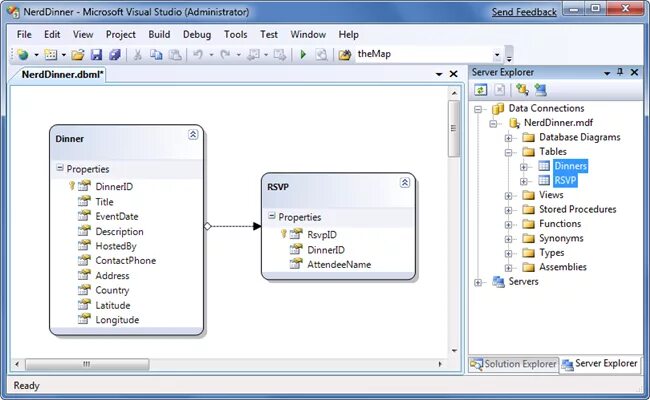This screenshot has width=650, height=400.
Task: Click the Send Feedback link
Action: click(524, 12)
